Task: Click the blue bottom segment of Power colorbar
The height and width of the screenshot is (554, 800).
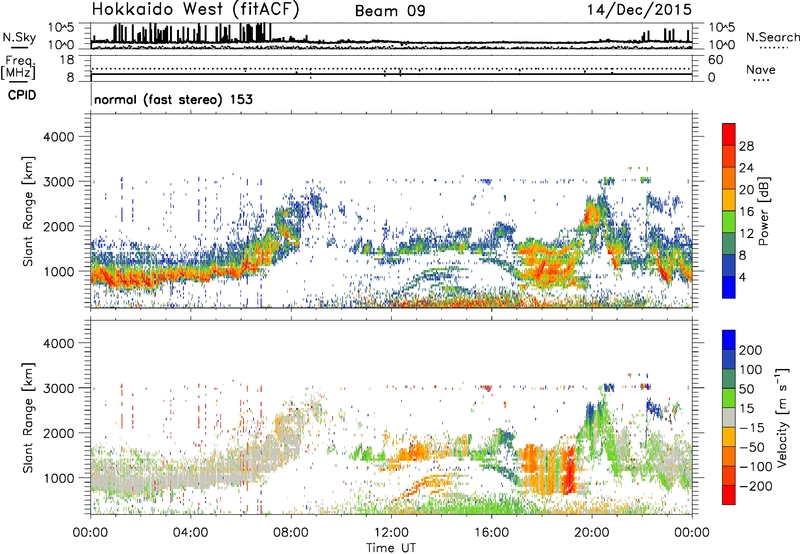Action: pyautogui.click(x=729, y=287)
